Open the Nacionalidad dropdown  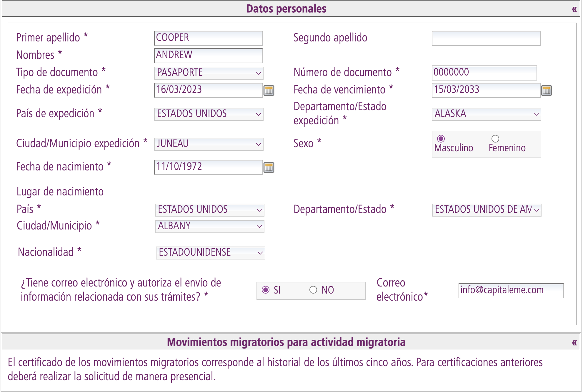(210, 253)
